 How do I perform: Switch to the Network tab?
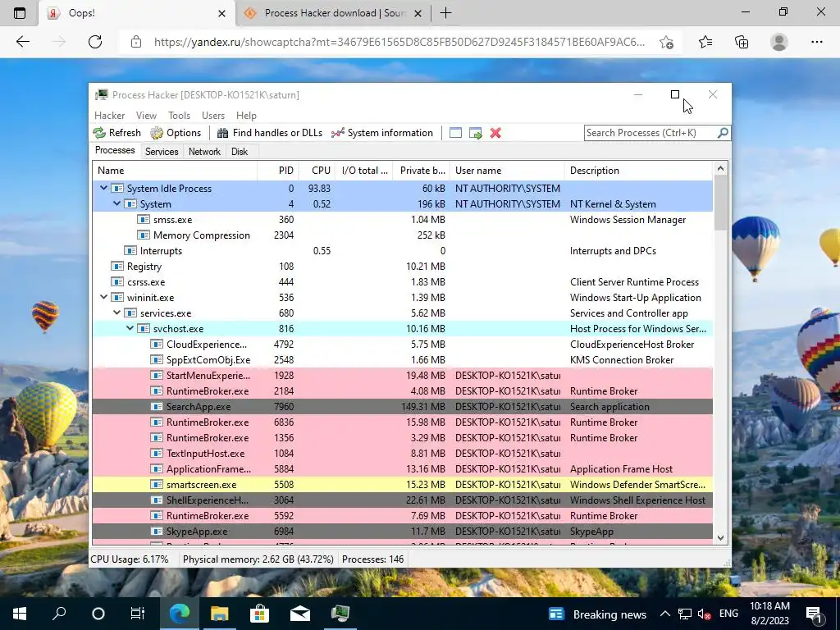coord(204,152)
